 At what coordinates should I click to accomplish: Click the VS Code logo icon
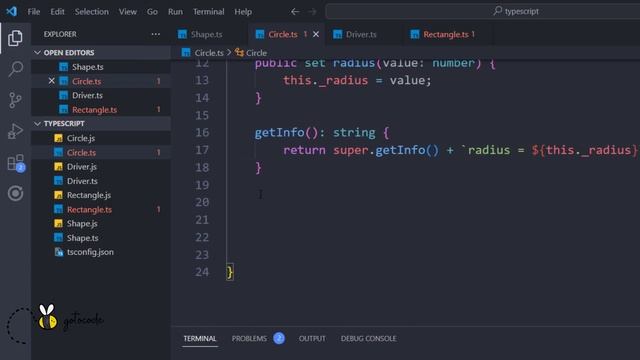pyautogui.click(x=11, y=11)
